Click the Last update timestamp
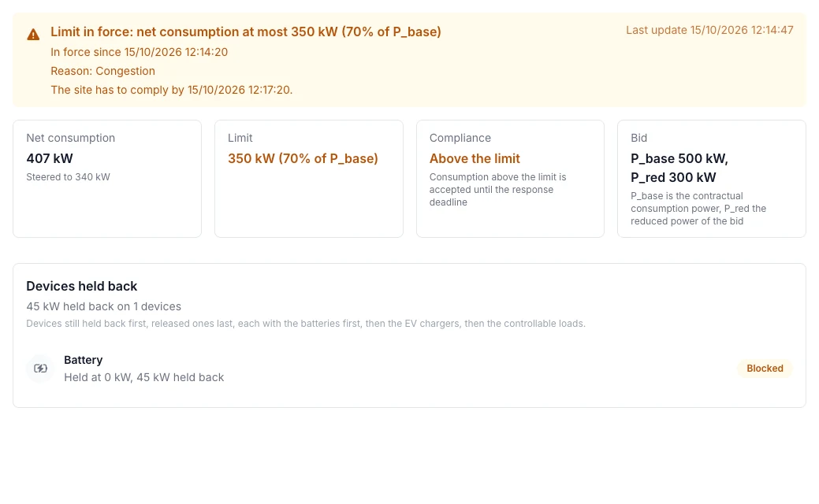819x504 pixels. click(710, 30)
